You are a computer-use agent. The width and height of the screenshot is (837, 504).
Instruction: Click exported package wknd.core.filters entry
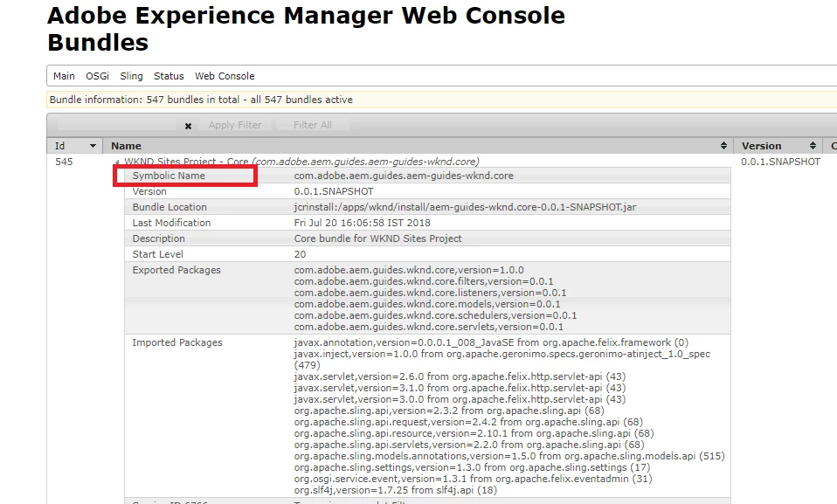(x=424, y=281)
